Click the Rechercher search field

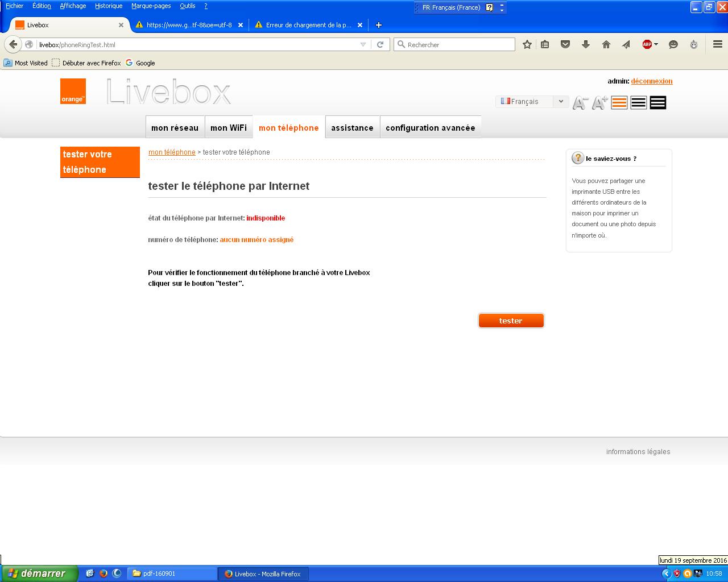[454, 44]
